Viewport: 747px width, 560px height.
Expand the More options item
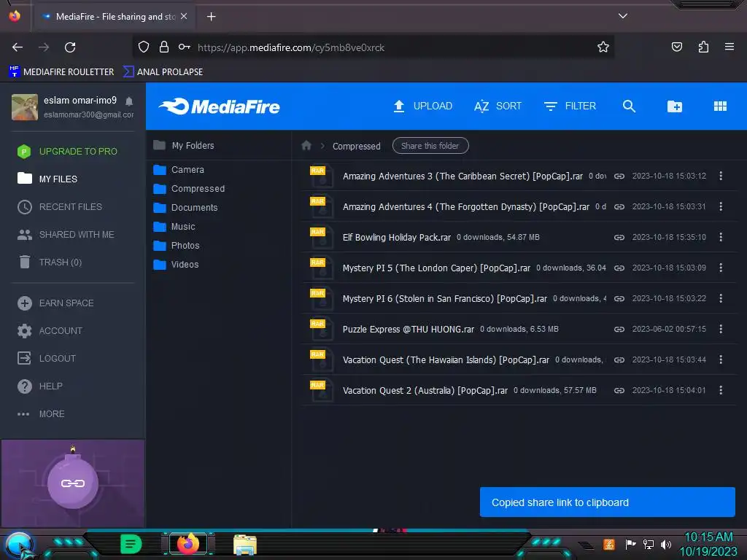tap(41, 414)
